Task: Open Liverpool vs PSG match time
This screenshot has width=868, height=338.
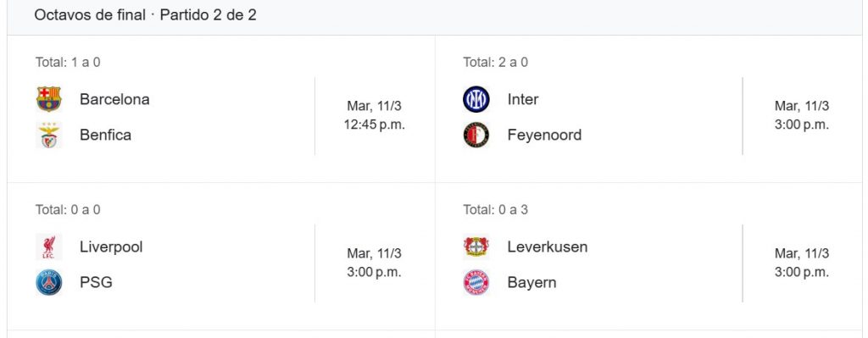Action: click(374, 263)
